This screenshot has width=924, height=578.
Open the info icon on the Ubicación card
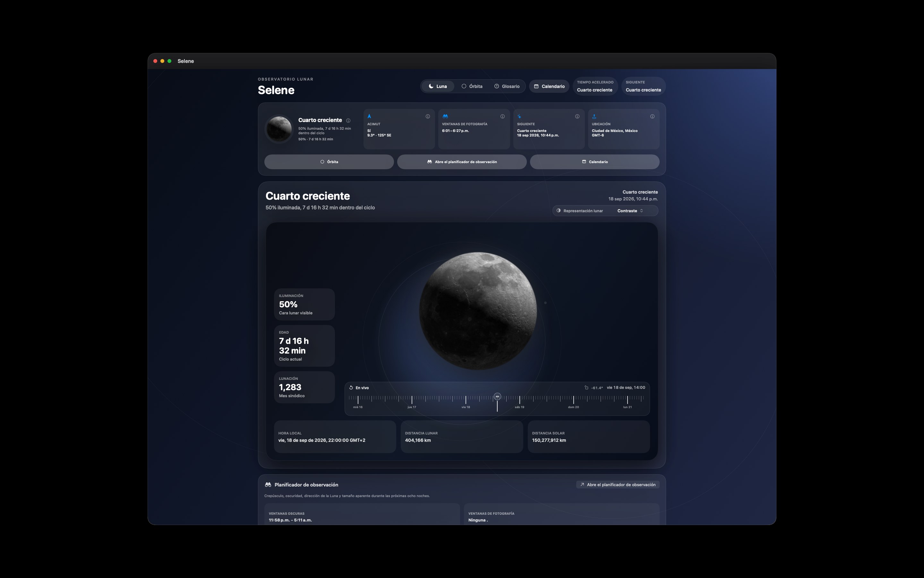pyautogui.click(x=652, y=117)
